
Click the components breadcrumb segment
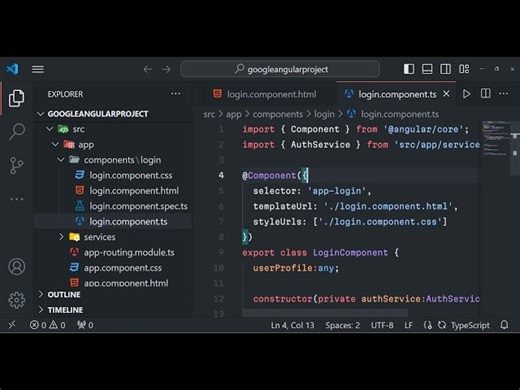[x=277, y=114]
